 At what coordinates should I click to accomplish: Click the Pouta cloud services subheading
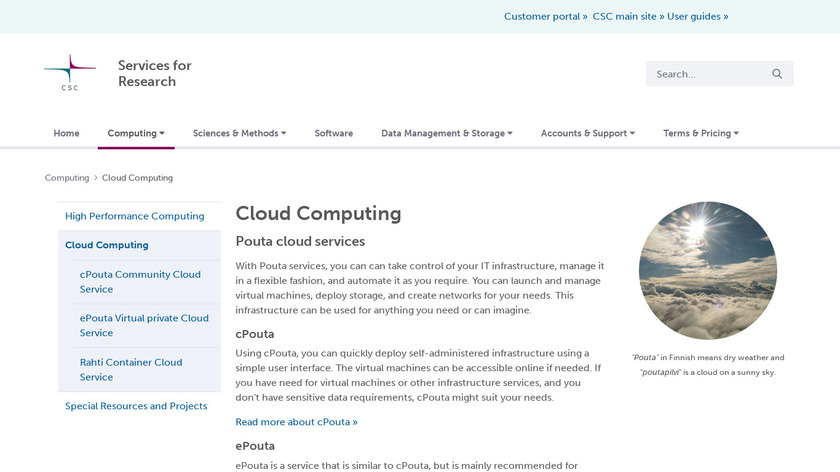pos(300,242)
